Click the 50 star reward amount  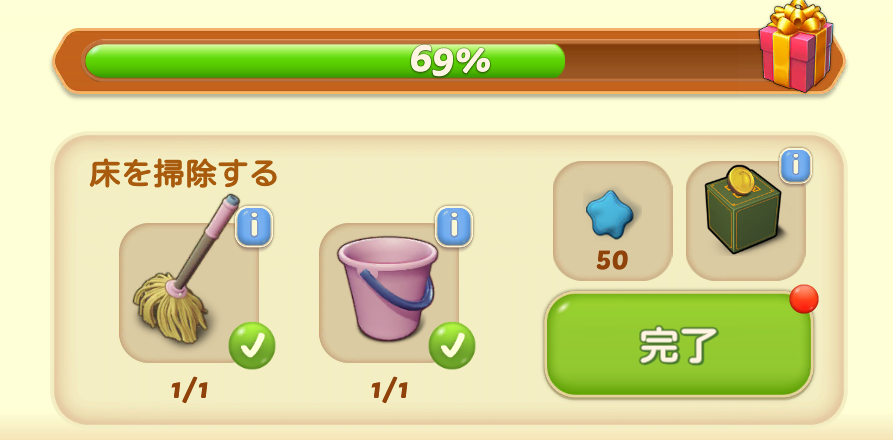pos(612,260)
